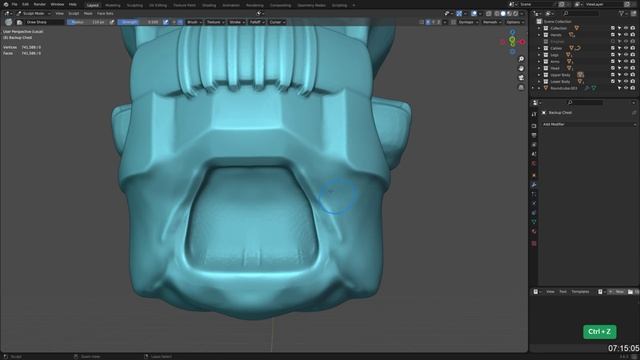Open the Cursor settings dropdown
The height and width of the screenshot is (360, 640).
277,22
